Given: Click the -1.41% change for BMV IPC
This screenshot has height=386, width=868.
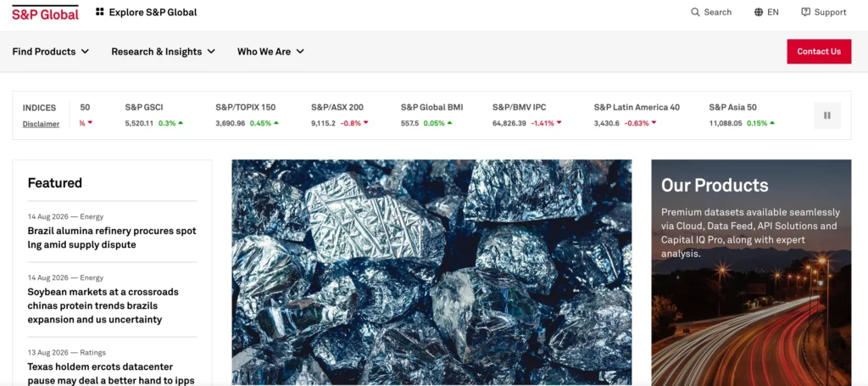Looking at the screenshot, I should (542, 123).
